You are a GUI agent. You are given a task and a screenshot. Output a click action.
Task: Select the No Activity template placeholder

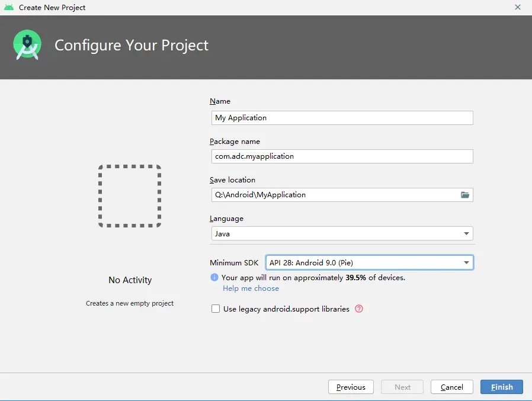(130, 196)
